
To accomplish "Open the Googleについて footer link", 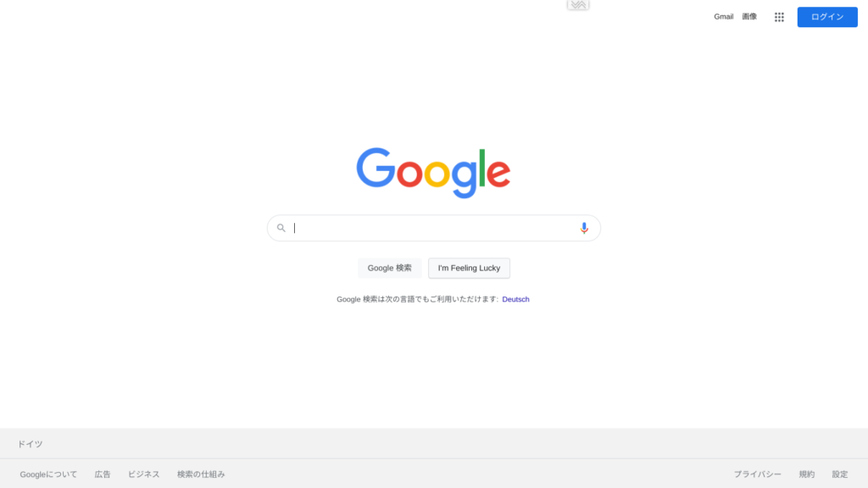I will (x=48, y=474).
